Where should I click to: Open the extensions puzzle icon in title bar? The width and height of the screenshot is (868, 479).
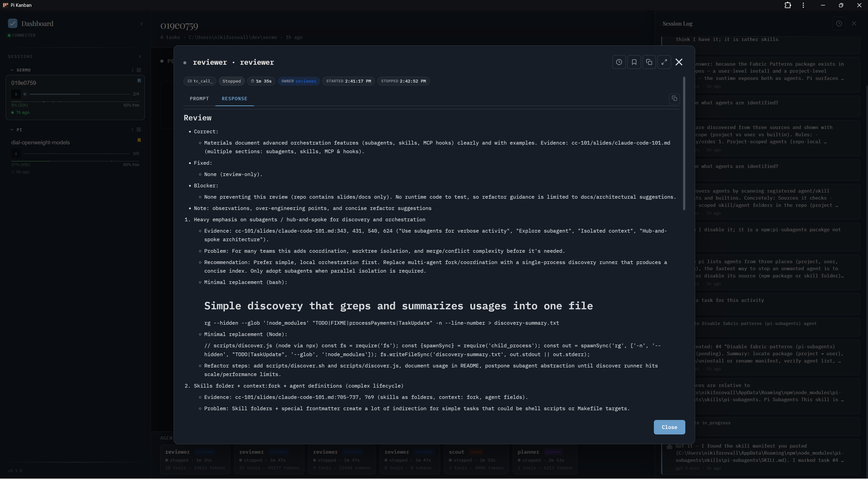pyautogui.click(x=788, y=5)
